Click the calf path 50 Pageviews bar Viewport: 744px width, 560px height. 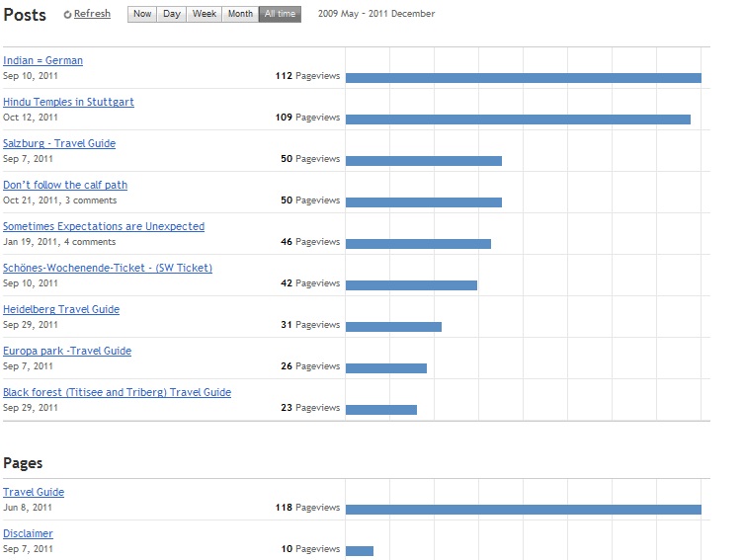[424, 202]
